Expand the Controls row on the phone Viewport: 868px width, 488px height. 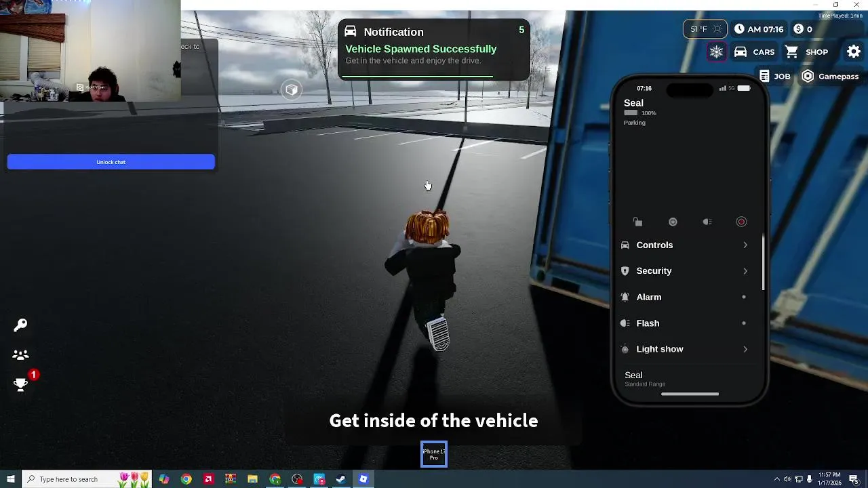point(686,245)
